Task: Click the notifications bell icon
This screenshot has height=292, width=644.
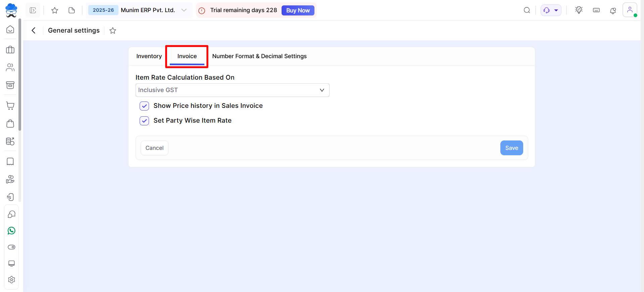Action: [613, 10]
